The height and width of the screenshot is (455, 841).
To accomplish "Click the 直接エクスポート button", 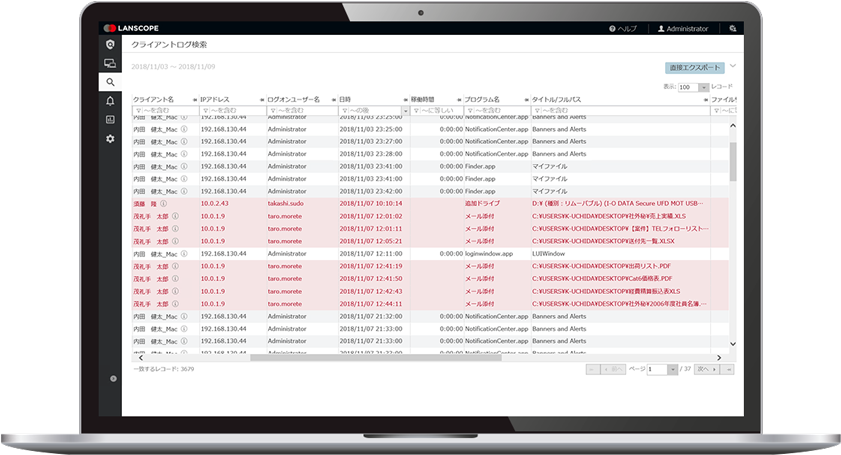I will 695,68.
